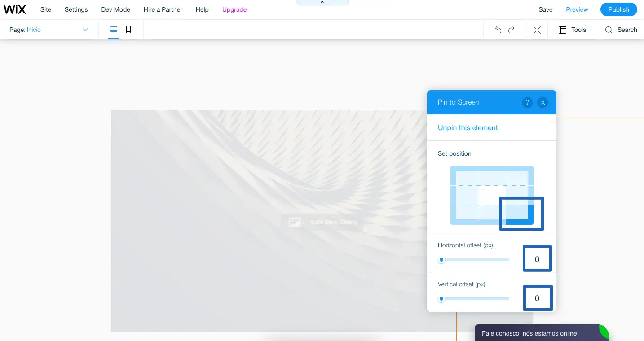Open the Hire a Partner menu
Viewport: 644px width, 341px height.
(x=163, y=9)
